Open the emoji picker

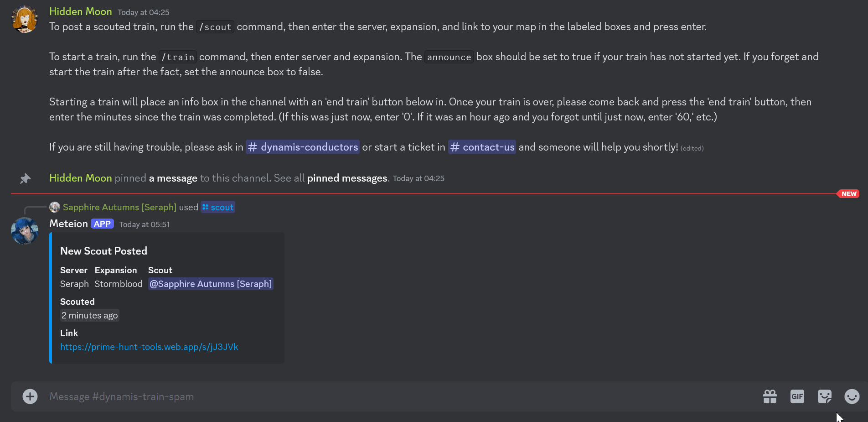(x=851, y=396)
